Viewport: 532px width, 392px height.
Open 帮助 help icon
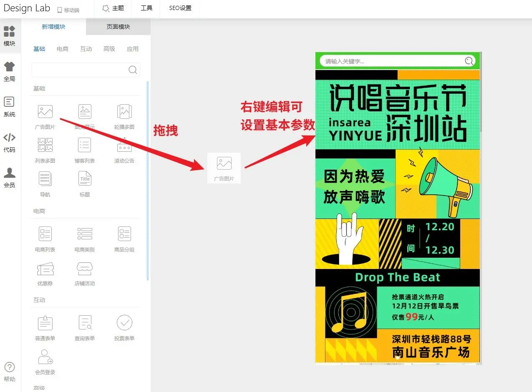[9, 371]
